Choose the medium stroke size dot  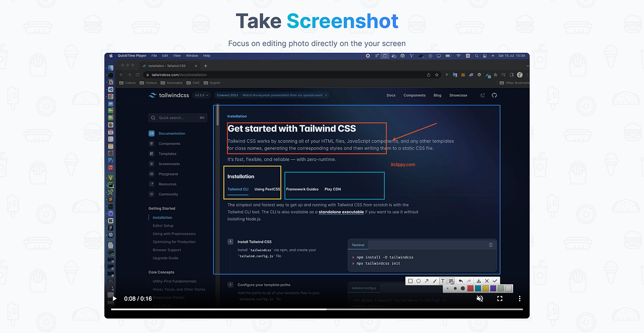[x=455, y=288]
